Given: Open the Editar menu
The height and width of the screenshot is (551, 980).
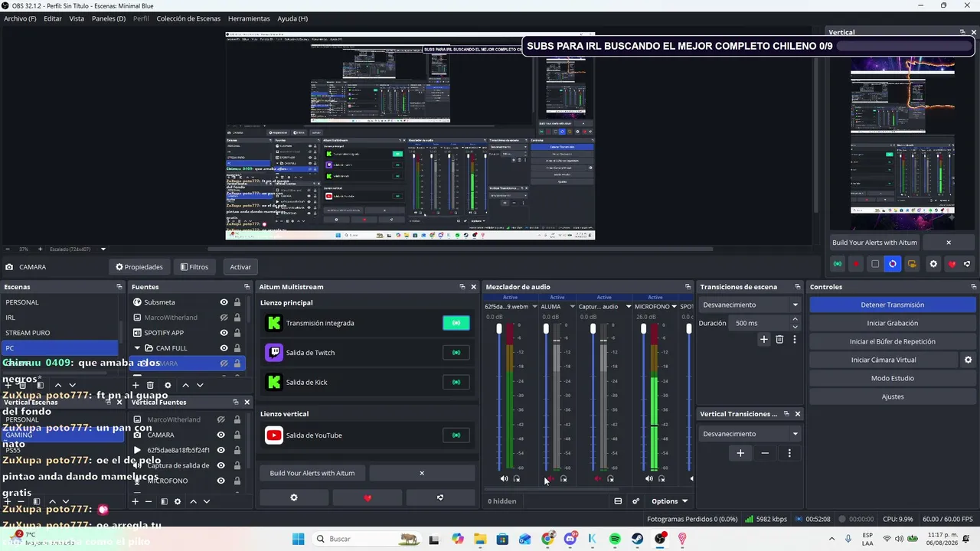Looking at the screenshot, I should coord(53,18).
